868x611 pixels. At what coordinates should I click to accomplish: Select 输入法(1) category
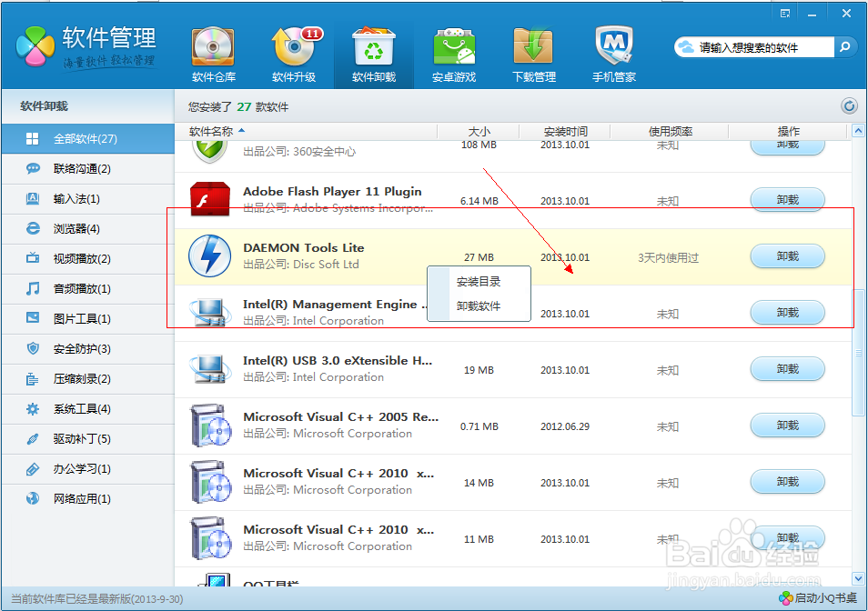(x=88, y=198)
